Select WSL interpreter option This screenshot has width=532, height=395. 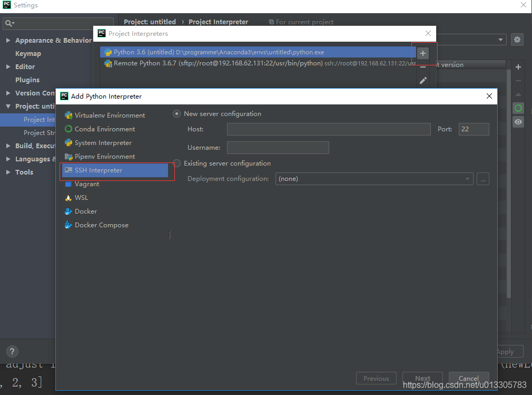tap(76, 198)
